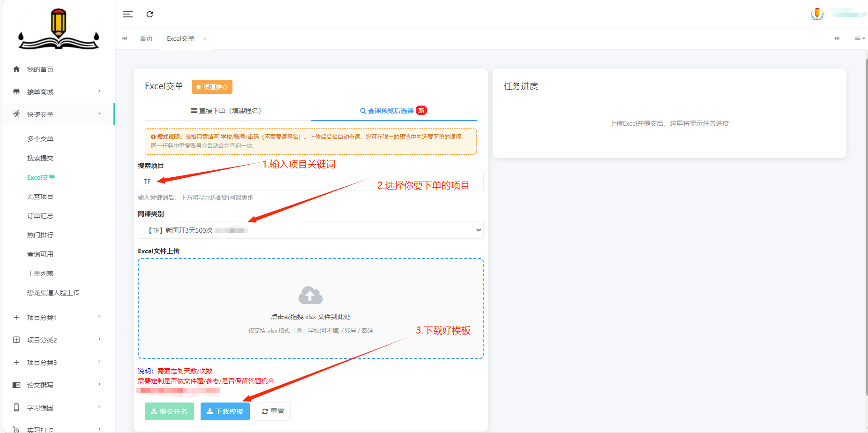
Task: Expand the 接单商城 menu chevron
Action: [99, 91]
